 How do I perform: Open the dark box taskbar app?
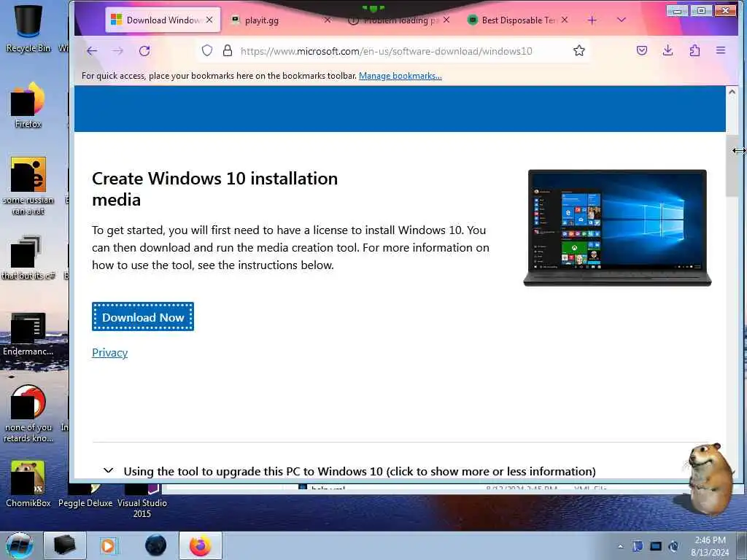coord(64,545)
